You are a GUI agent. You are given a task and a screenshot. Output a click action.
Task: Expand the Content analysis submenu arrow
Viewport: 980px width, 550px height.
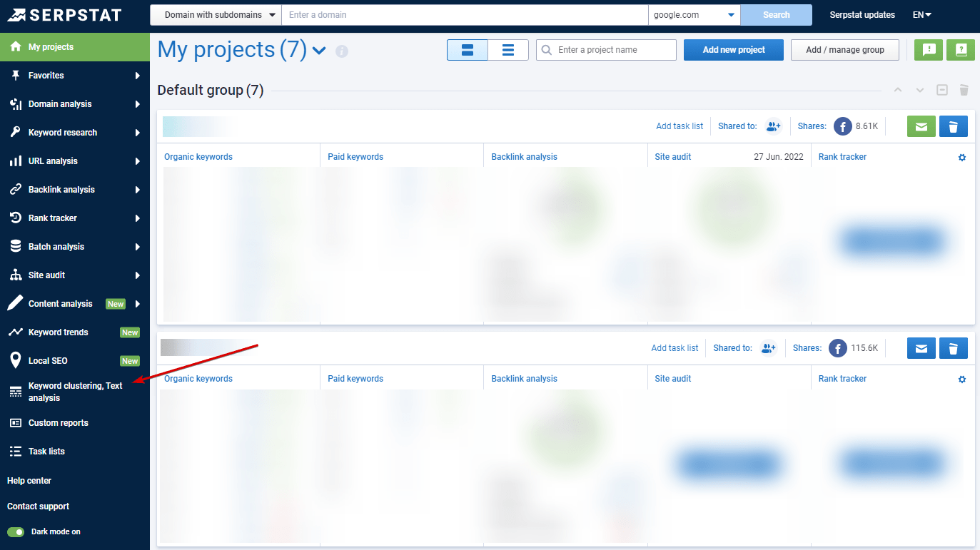click(x=137, y=304)
